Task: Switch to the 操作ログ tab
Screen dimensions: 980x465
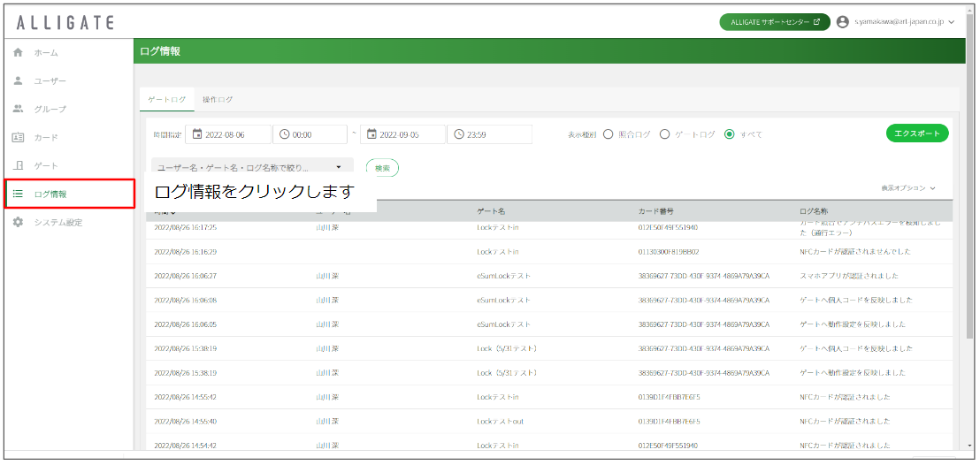Action: pyautogui.click(x=218, y=99)
